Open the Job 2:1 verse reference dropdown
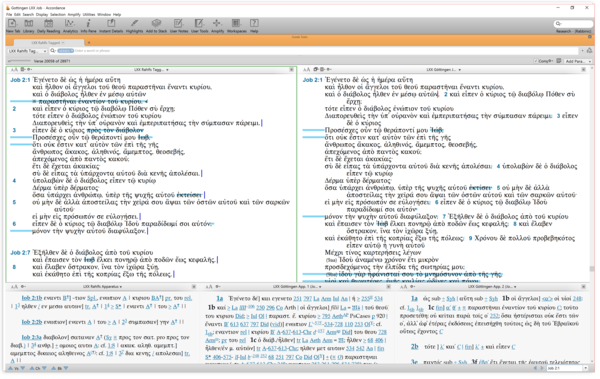This screenshot has width=600, height=379. (585, 368)
